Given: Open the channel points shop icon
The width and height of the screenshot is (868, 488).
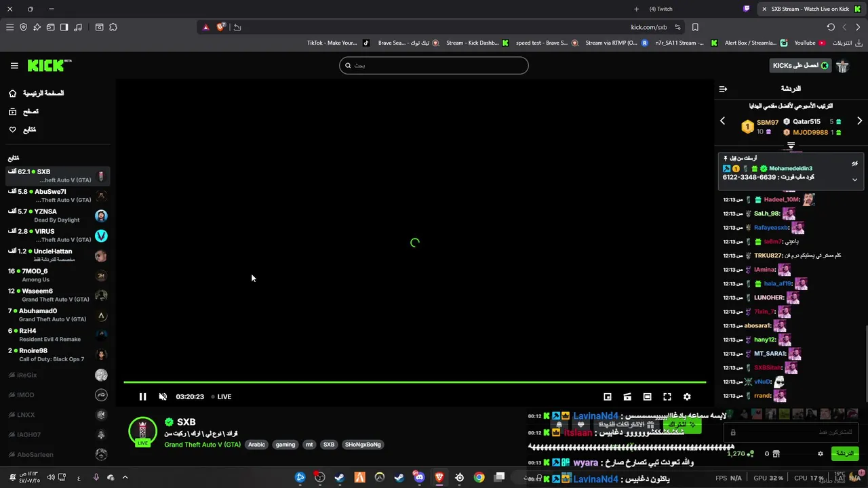Looking at the screenshot, I should (776, 453).
